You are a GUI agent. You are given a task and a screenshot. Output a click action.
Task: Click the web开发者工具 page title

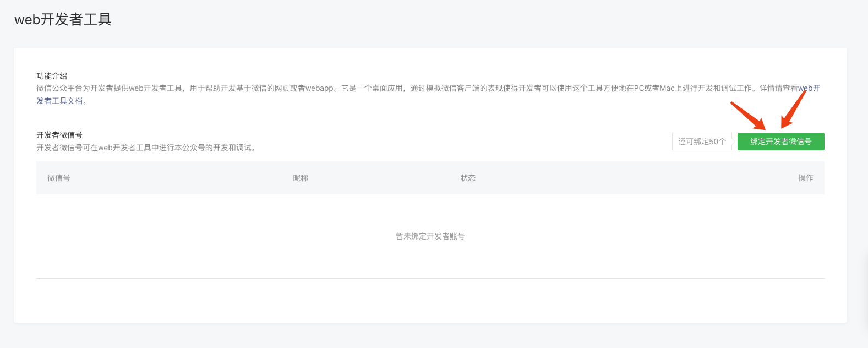point(63,19)
